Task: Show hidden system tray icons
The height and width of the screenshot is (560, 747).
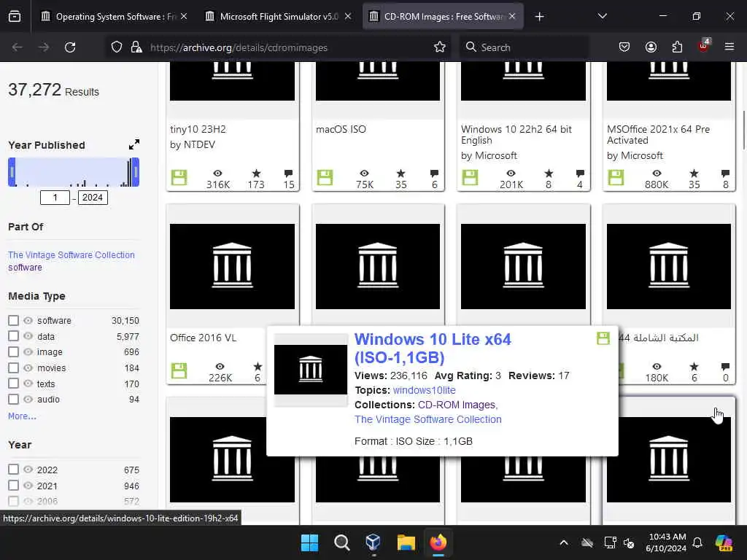Action: coord(564,542)
